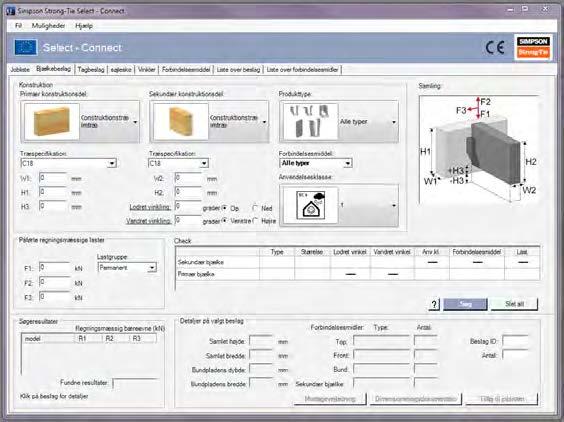The height and width of the screenshot is (422, 564).
Task: Switch to the Tagbeslag tab
Action: pos(91,70)
